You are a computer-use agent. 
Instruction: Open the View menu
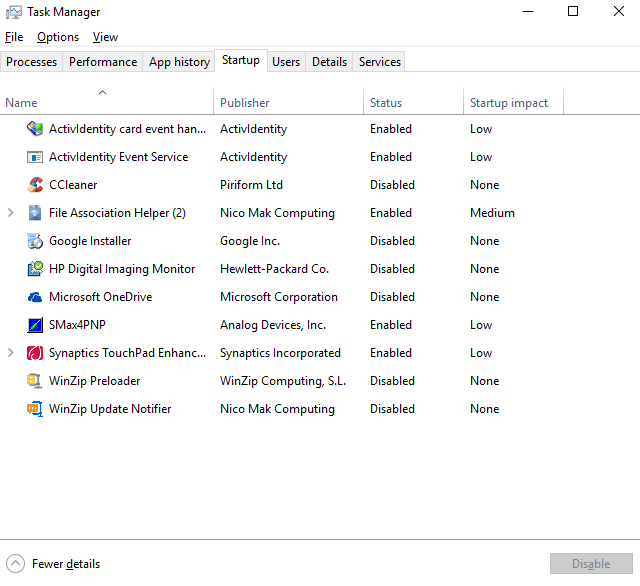click(105, 37)
